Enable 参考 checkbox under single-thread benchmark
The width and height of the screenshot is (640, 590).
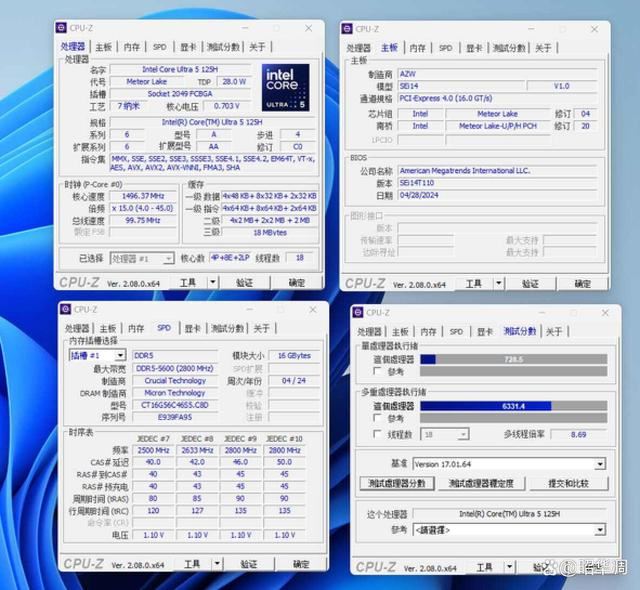point(366,372)
